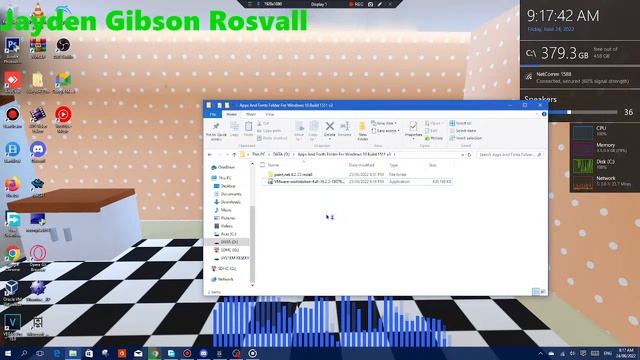Click History in the Open group
The image size is (640, 360).
434,138
